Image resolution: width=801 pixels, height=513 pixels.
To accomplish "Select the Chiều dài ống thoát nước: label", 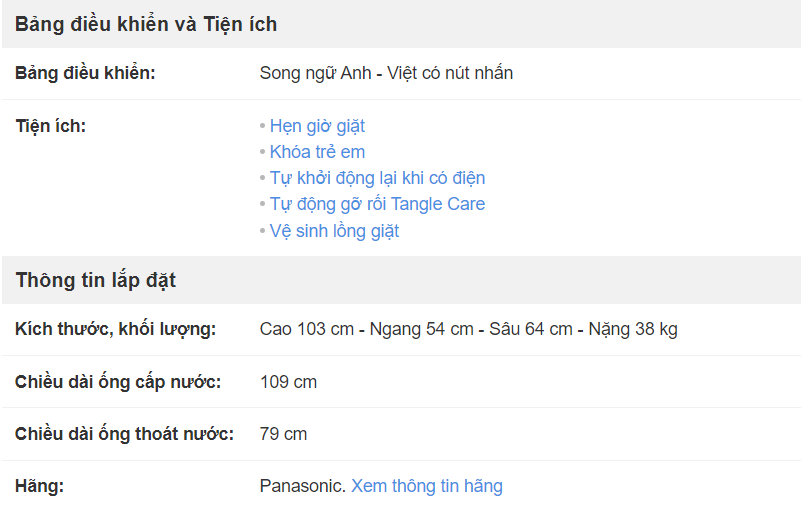I will (124, 434).
